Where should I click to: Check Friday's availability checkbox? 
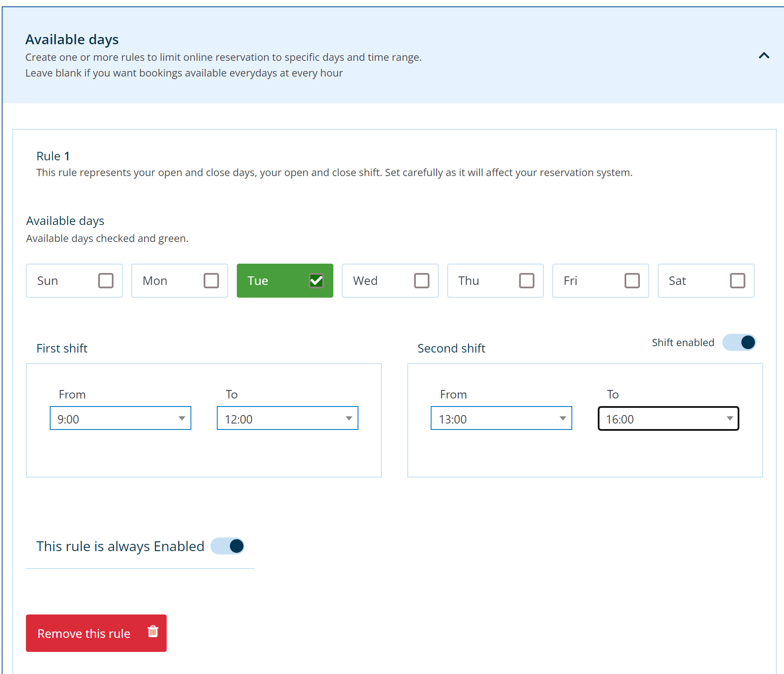point(632,281)
